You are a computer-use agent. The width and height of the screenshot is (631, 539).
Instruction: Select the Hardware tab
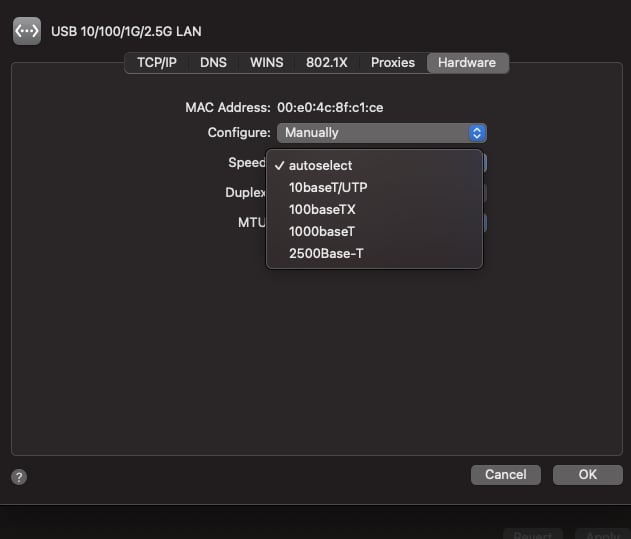point(467,63)
